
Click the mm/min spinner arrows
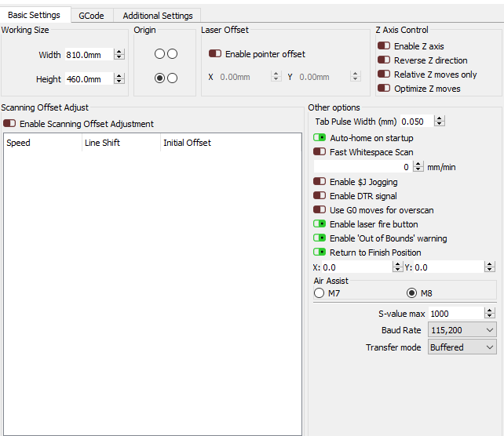[x=418, y=166]
